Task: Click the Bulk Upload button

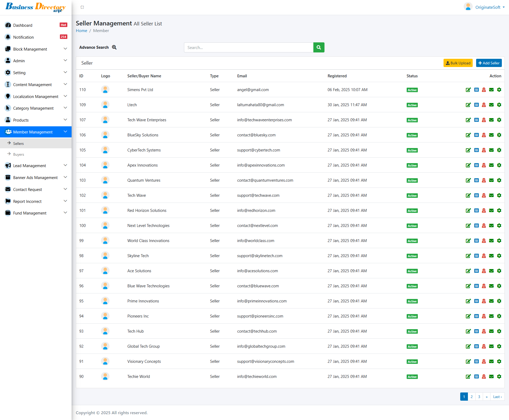Action: coord(458,63)
